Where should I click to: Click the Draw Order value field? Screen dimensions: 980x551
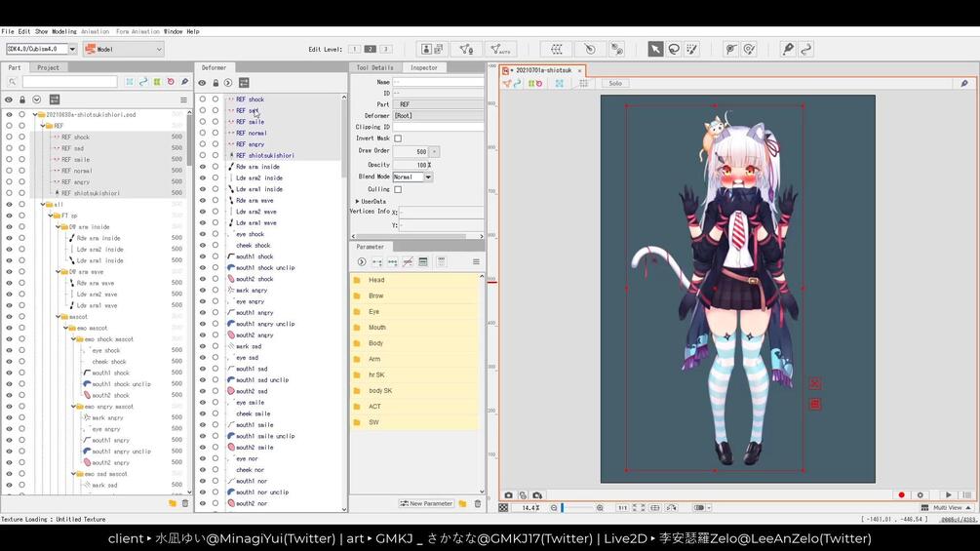point(412,151)
